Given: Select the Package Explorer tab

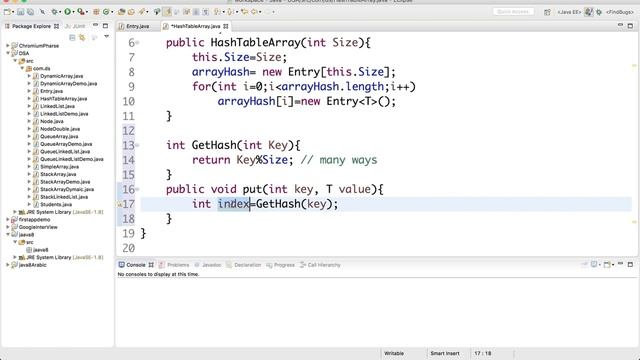Looking at the screenshot, I should (32, 26).
